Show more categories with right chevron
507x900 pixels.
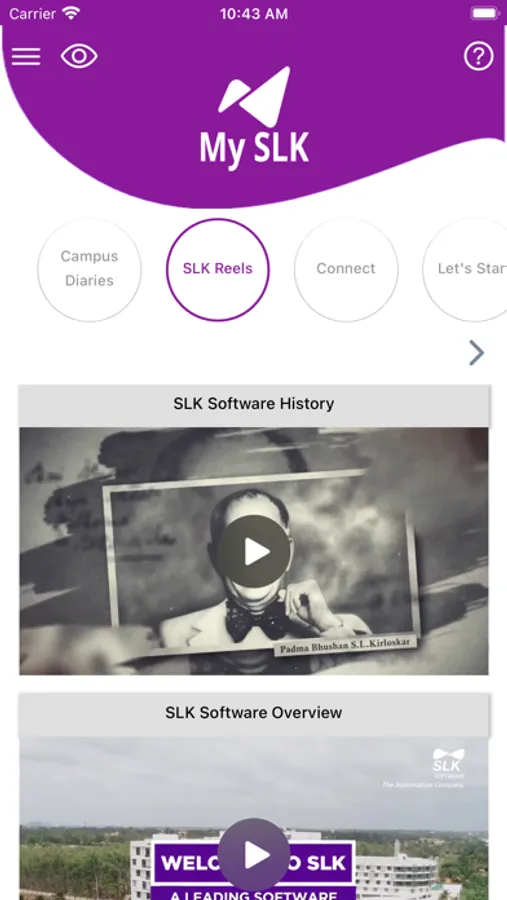[x=477, y=353]
